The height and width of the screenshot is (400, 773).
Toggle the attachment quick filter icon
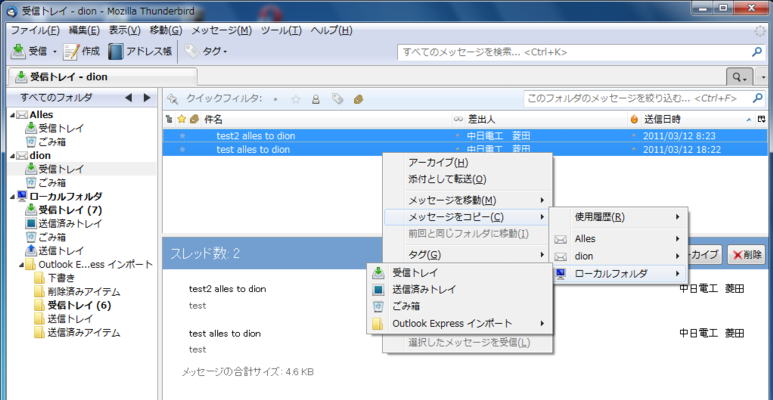point(358,99)
